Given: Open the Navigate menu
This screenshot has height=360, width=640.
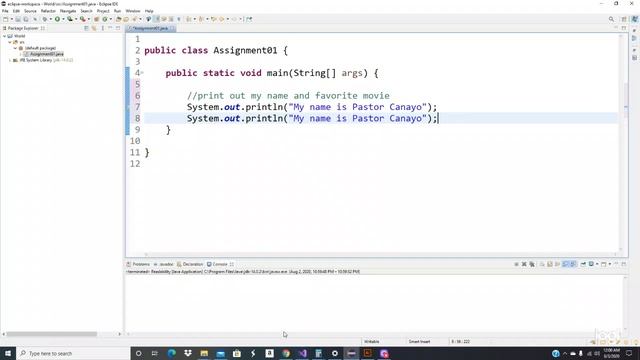Looking at the screenshot, I should click(x=68, y=11).
